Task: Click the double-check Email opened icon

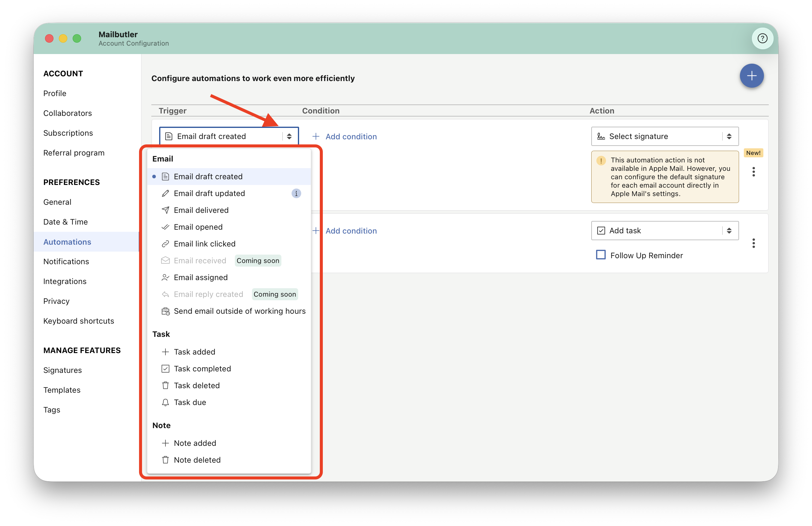Action: [165, 227]
